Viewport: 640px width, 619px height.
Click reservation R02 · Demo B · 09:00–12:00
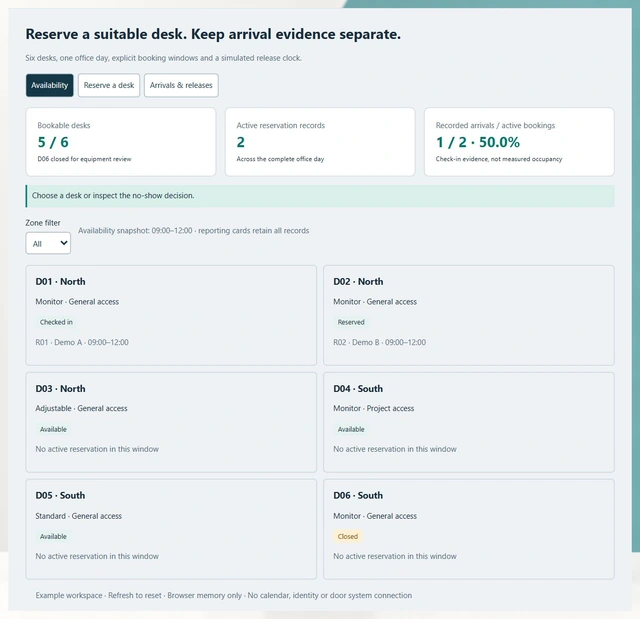click(x=380, y=342)
